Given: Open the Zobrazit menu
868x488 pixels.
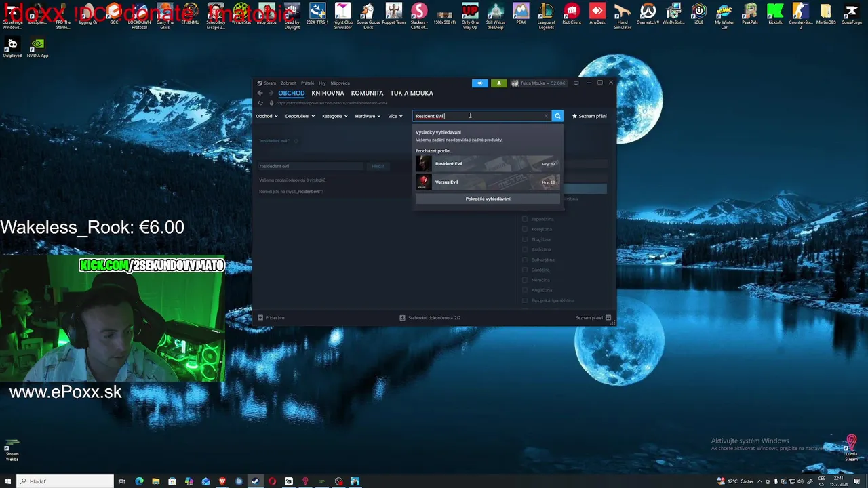Looking at the screenshot, I should pos(288,83).
